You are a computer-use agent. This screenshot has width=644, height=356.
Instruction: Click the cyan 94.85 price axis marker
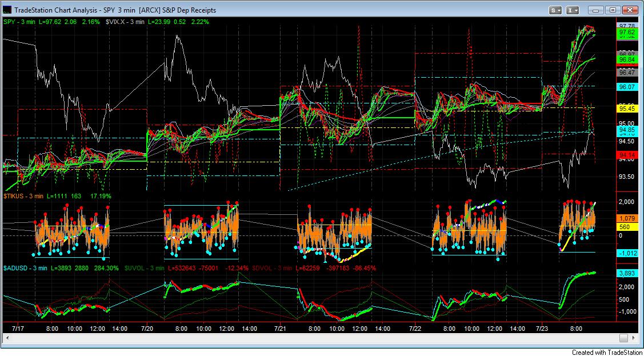click(628, 130)
